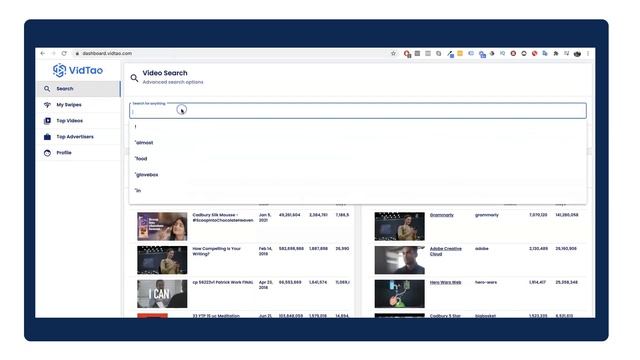Open the Grammarly advertiser link
The width and height of the screenshot is (640, 360).
442,215
